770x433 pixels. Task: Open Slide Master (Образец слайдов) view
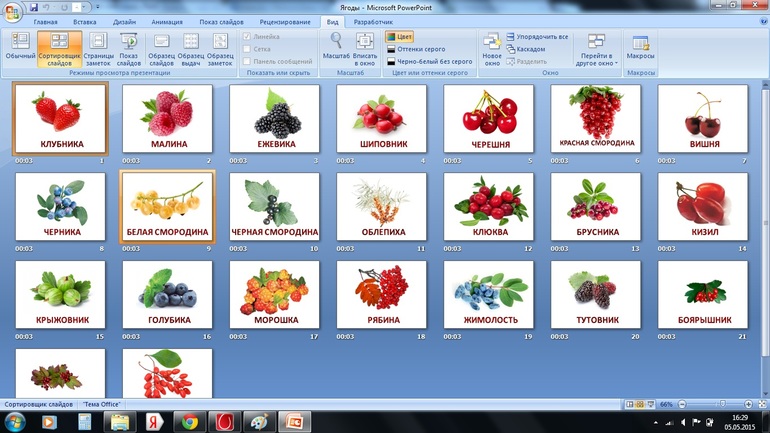(x=161, y=47)
